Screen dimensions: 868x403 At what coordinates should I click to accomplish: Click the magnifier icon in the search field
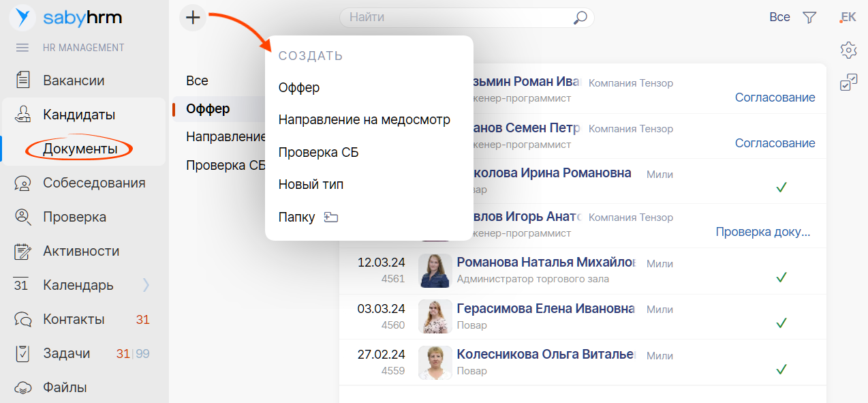tap(580, 18)
